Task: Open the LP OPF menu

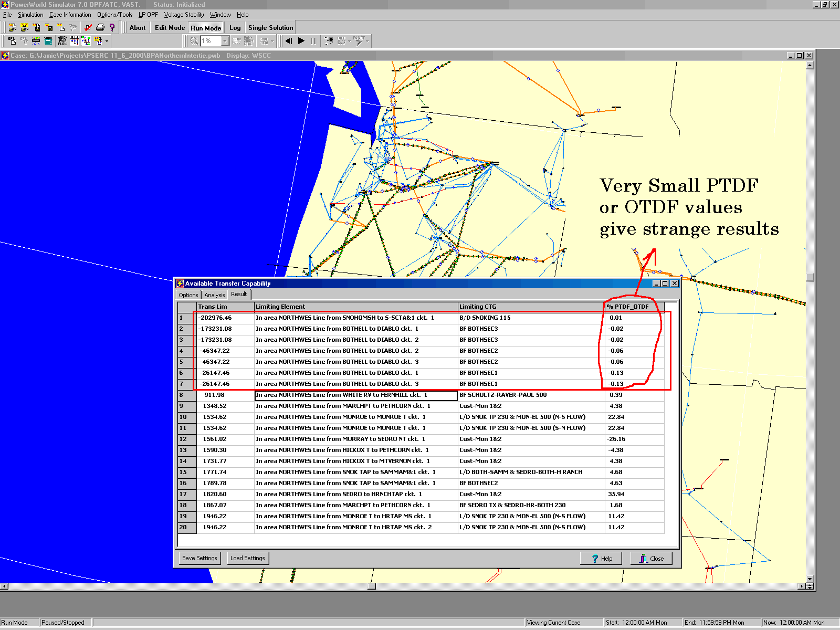Action: 148,15
